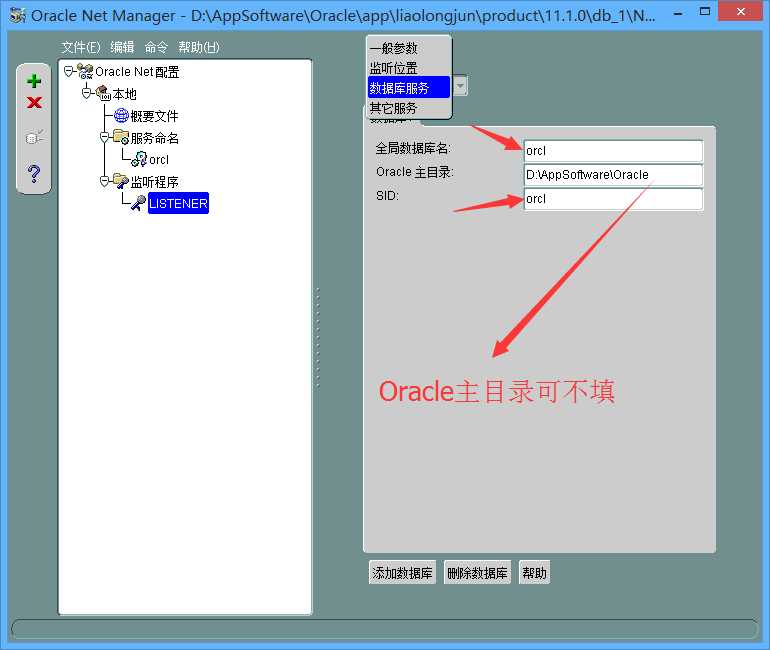Click the blue question mark help icon
Viewport: 770px width, 650px height.
click(34, 173)
